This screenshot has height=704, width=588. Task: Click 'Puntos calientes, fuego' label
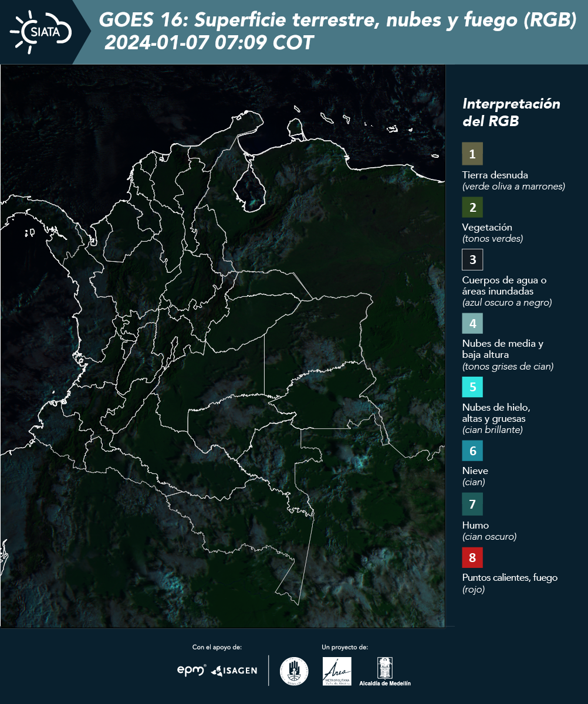point(510,577)
